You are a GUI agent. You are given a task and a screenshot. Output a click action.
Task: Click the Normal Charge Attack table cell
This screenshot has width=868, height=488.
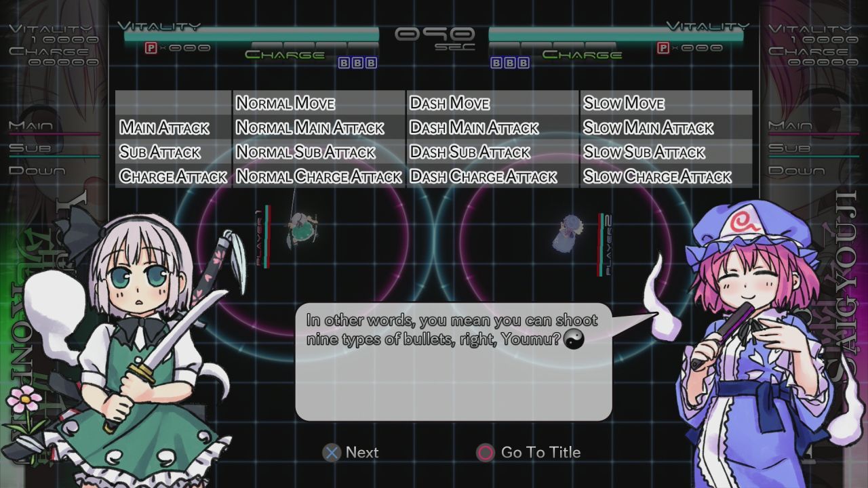click(x=319, y=177)
